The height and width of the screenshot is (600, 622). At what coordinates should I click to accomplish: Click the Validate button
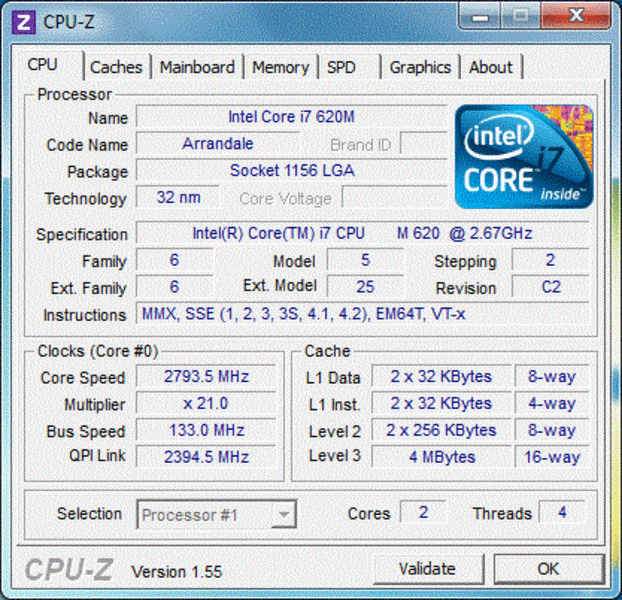point(428,569)
